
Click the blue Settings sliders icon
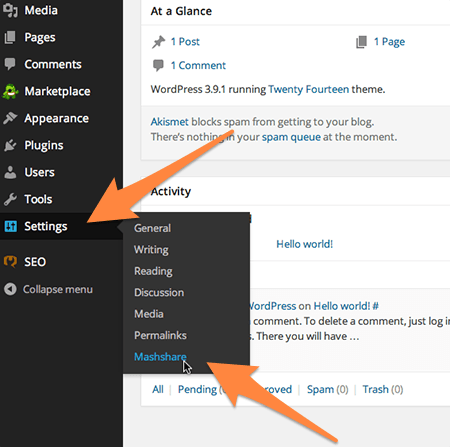10,226
